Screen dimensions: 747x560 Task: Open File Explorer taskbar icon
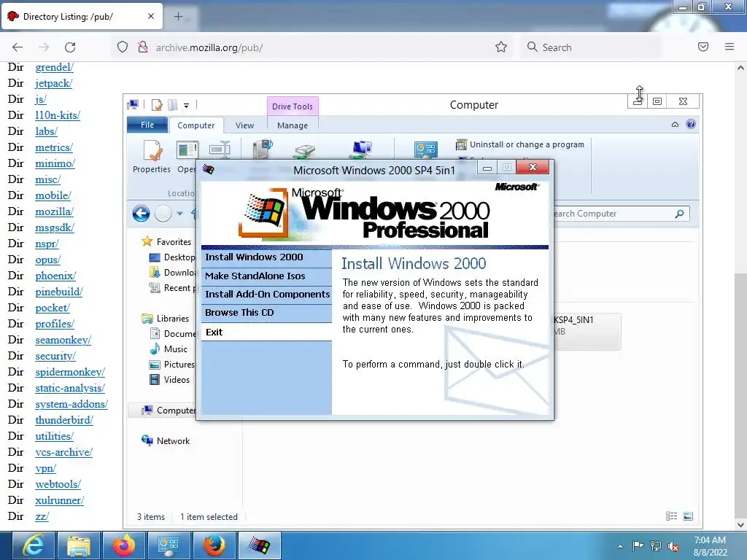coord(79,545)
